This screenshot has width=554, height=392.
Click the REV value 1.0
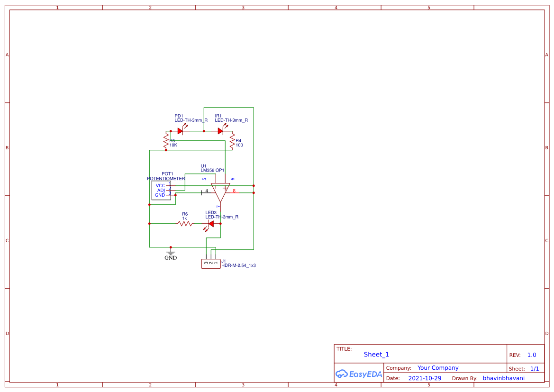pyautogui.click(x=532, y=355)
